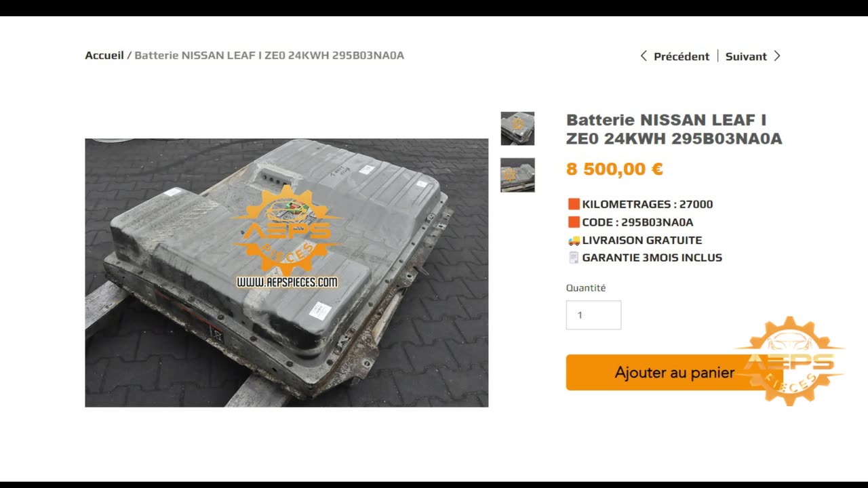Viewport: 868px width, 488px height.
Task: Click the left chevron before Précédent
Action: point(644,56)
